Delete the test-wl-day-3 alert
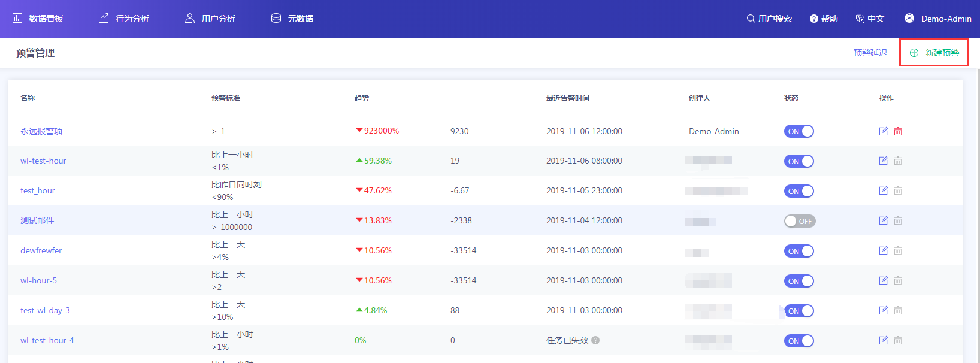 click(898, 310)
